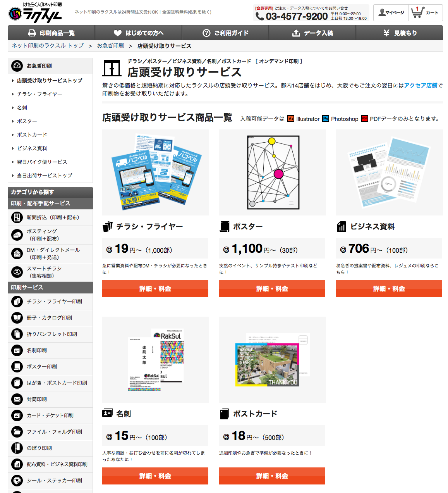Click the 冊子・カタログ印刷 book icon
Image resolution: width=448 pixels, height=493 pixels.
point(17,318)
